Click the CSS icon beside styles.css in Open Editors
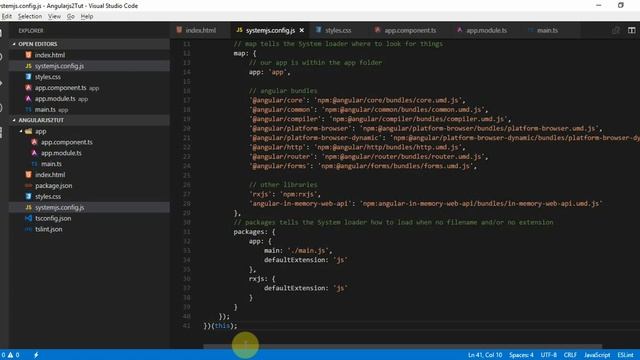This screenshot has width=640, height=360. pyautogui.click(x=28, y=77)
